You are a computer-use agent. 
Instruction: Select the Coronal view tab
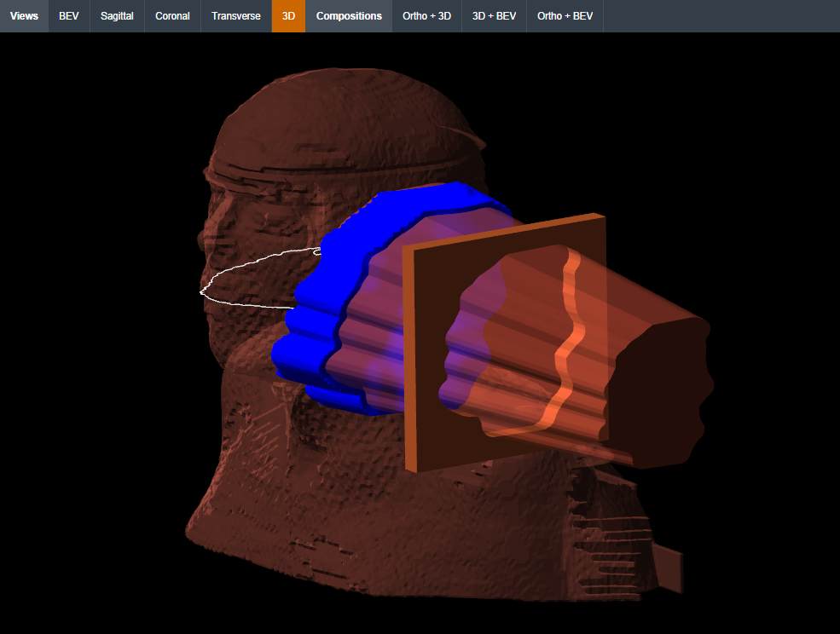[172, 16]
